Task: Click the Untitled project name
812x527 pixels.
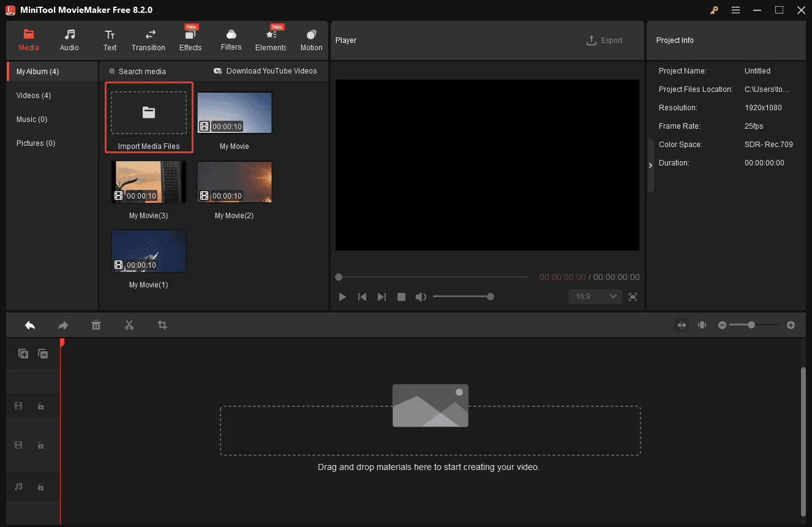Action: coord(757,71)
